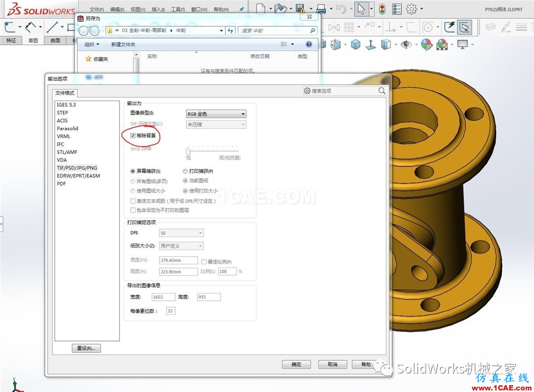The height and width of the screenshot is (392, 534).
Task: Click the Hide/Show Items eye icon
Action: pyautogui.click(x=406, y=44)
